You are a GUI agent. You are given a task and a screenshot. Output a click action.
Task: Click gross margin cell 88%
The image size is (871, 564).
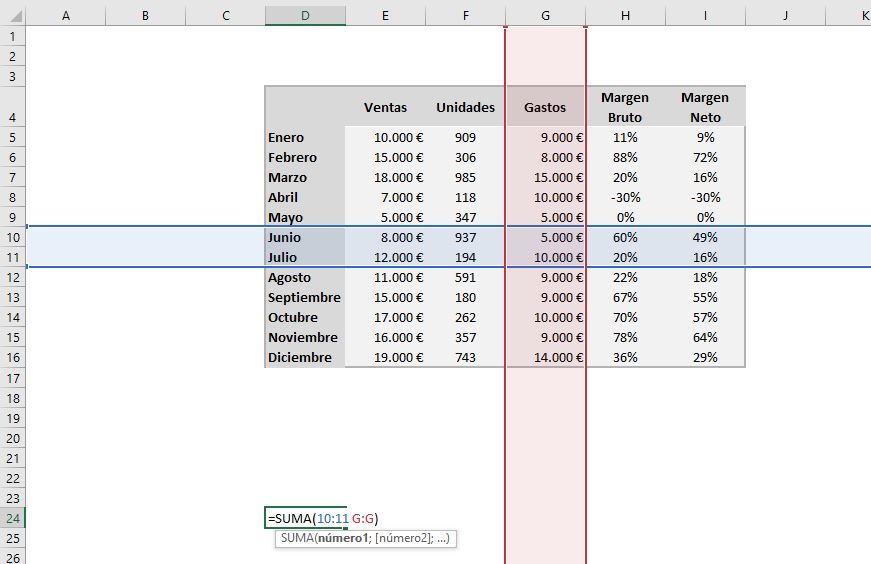pyautogui.click(x=625, y=157)
